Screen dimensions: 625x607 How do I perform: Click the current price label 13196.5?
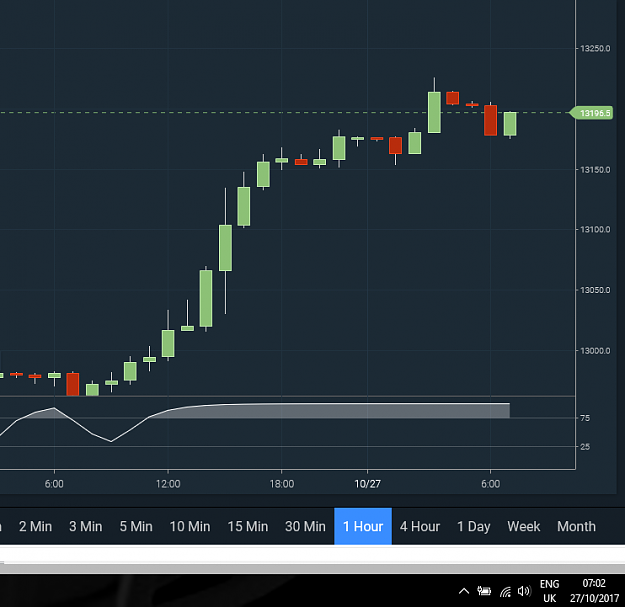592,113
